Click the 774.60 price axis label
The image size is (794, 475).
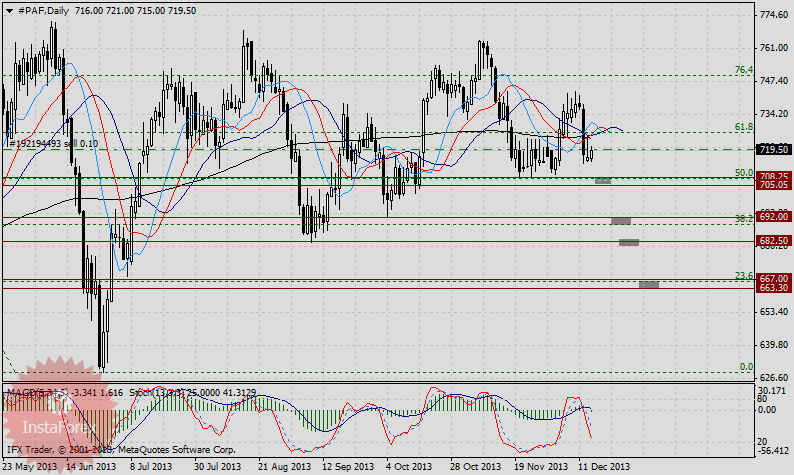[x=775, y=15]
